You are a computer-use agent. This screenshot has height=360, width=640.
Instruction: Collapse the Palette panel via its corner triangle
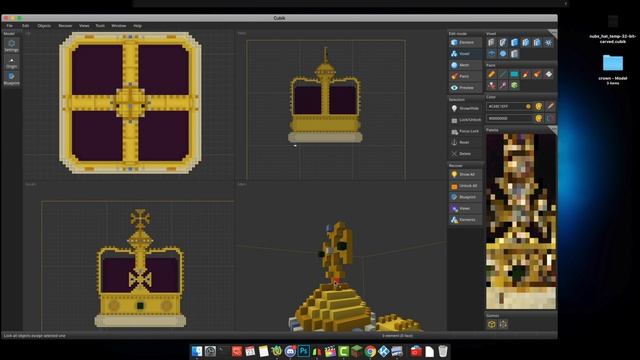[553, 130]
